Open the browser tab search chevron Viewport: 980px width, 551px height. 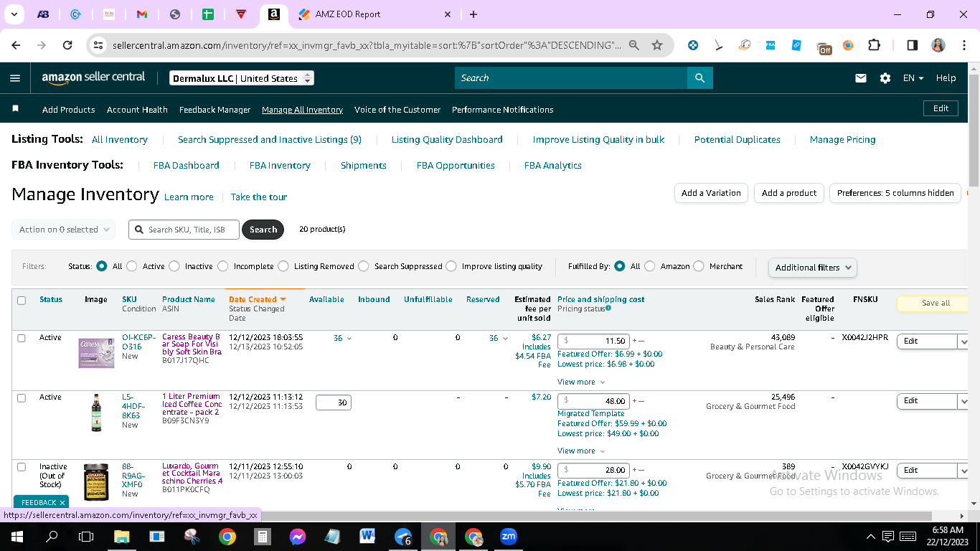point(15,14)
